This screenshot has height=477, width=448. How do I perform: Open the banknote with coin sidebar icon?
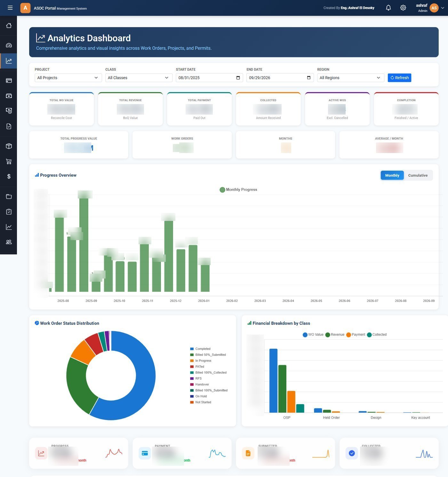pyautogui.click(x=9, y=111)
